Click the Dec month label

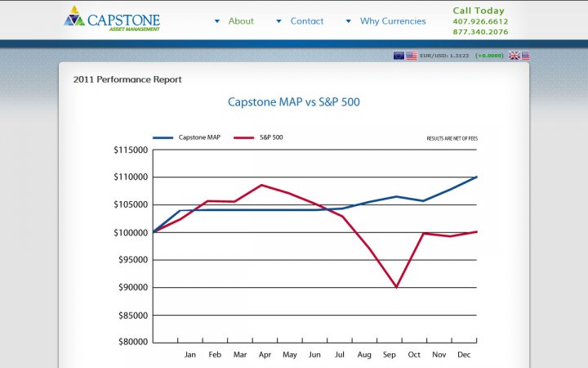(x=464, y=355)
